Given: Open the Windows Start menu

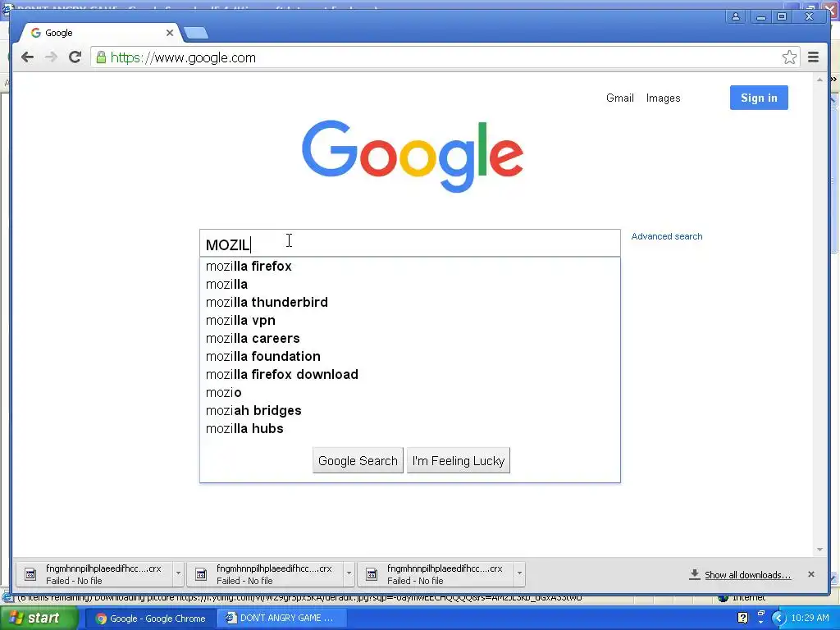Looking at the screenshot, I should coord(40,619).
